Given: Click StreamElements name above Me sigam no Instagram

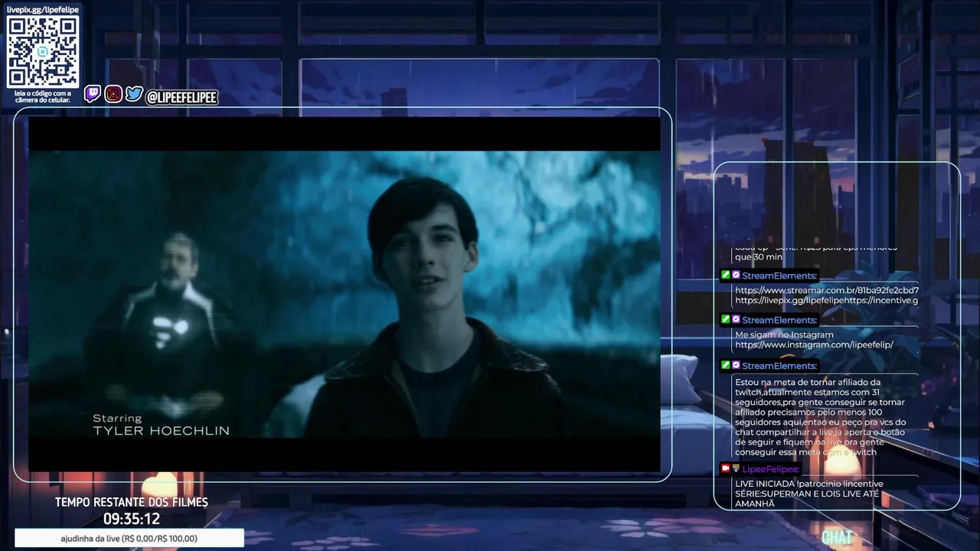Looking at the screenshot, I should [x=779, y=320].
